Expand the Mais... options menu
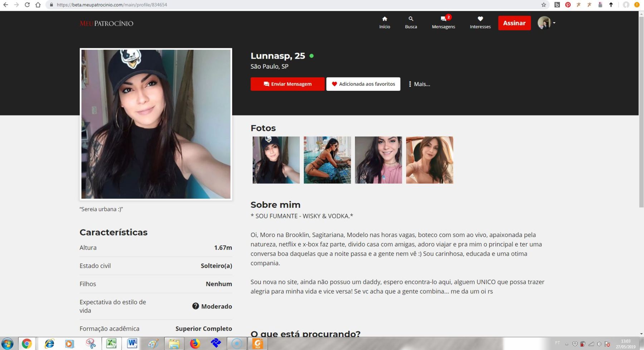644x350 pixels. point(419,84)
